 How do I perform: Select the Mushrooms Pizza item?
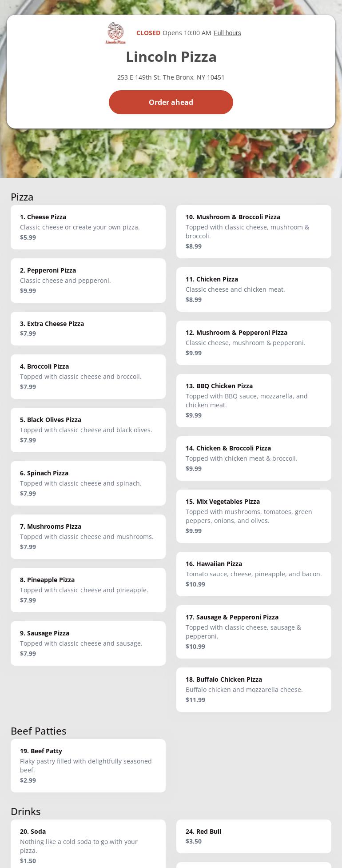[x=88, y=536]
